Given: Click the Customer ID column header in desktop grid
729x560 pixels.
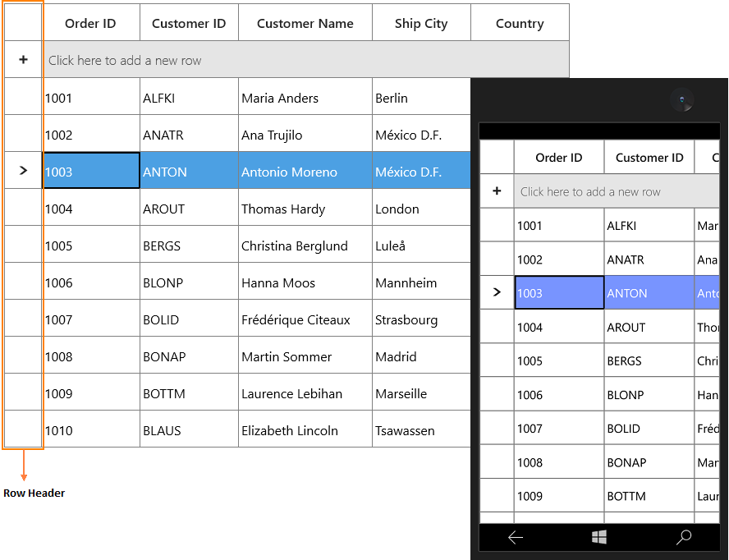Looking at the screenshot, I should [x=189, y=23].
